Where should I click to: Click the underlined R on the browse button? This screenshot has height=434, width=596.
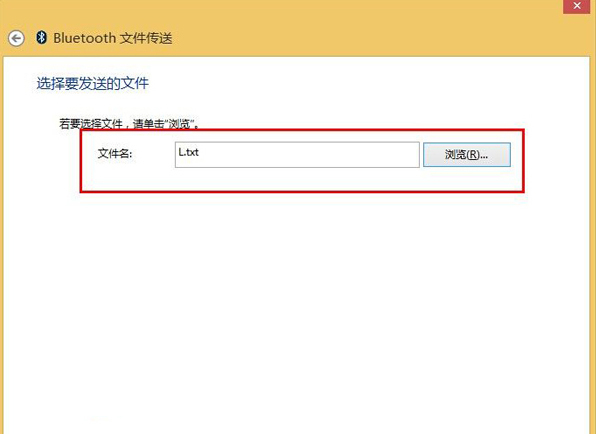pyautogui.click(x=472, y=155)
